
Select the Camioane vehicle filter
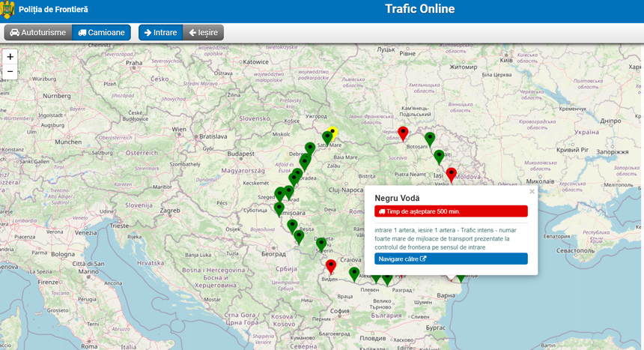[x=101, y=33]
